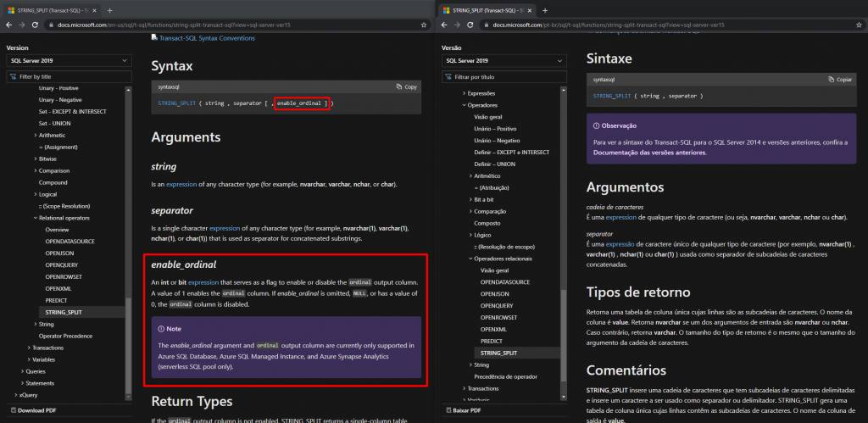
Task: Expand the Variables tree node
Action: pyautogui.click(x=29, y=359)
